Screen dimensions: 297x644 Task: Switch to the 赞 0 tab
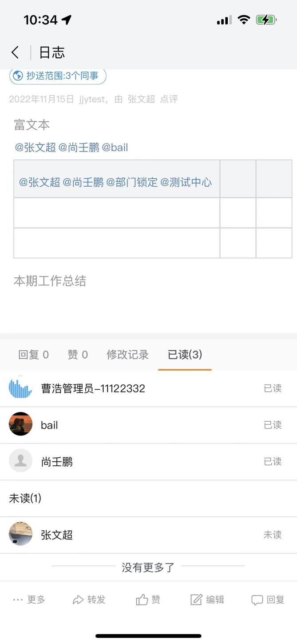[x=78, y=354]
